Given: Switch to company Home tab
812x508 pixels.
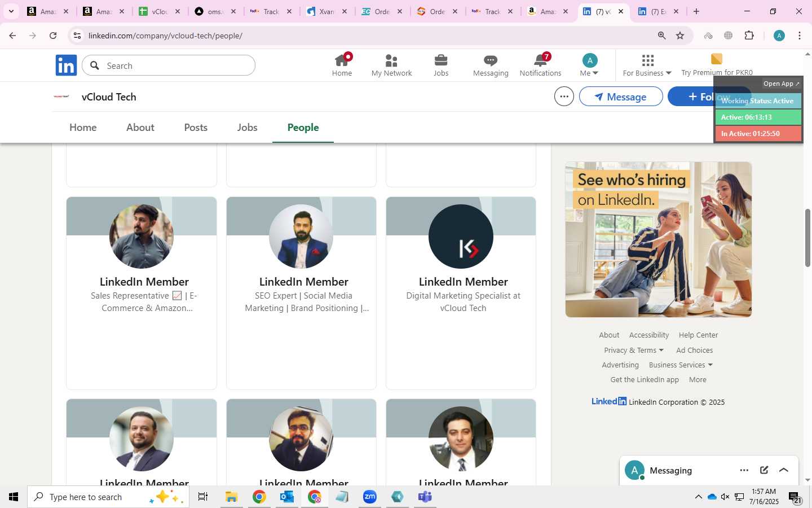Looking at the screenshot, I should click(x=83, y=127).
